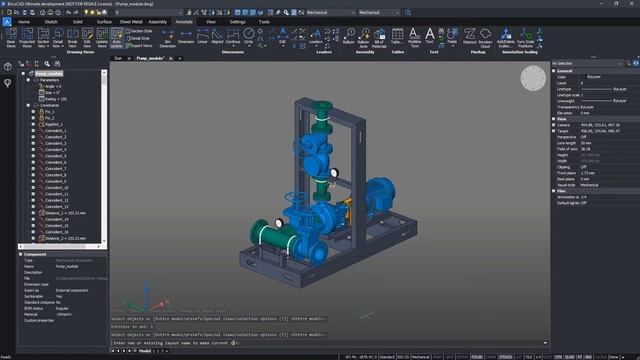Viewport: 640px width, 360px height.
Task: Open the Sheet Metal ribbon tab
Action: click(x=131, y=22)
